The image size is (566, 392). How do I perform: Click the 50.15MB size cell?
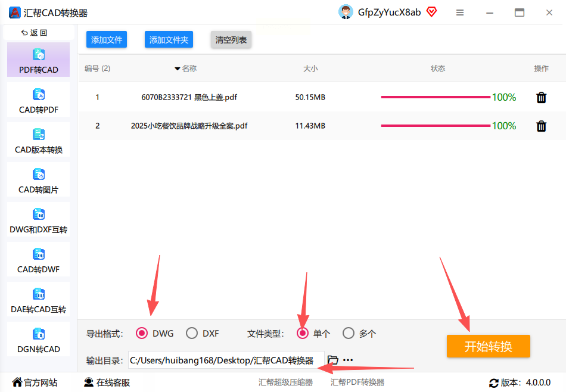pos(310,97)
